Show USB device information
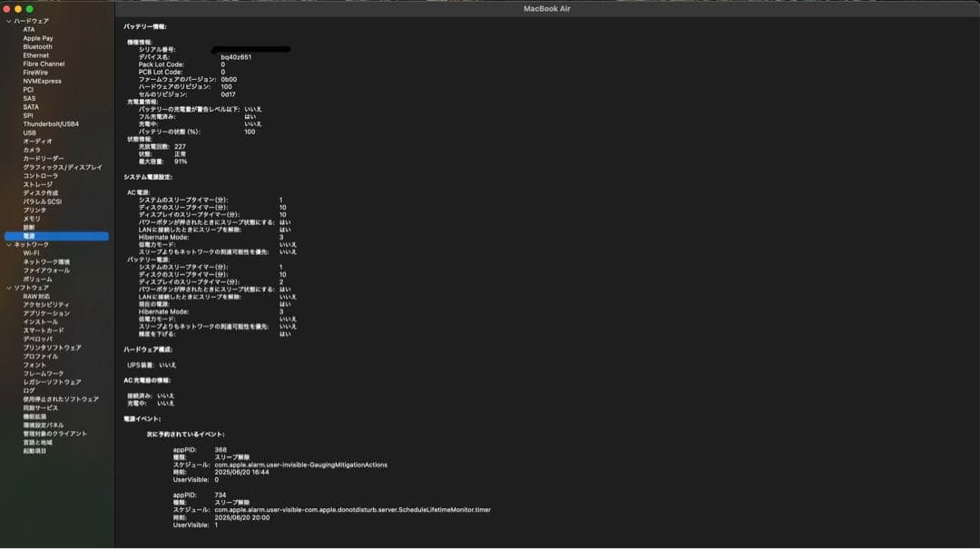 [30, 132]
